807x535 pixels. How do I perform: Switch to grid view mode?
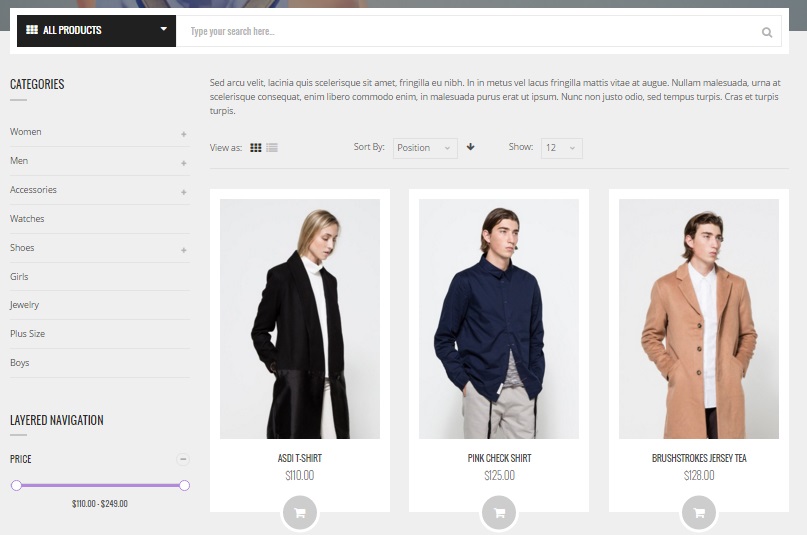click(256, 148)
